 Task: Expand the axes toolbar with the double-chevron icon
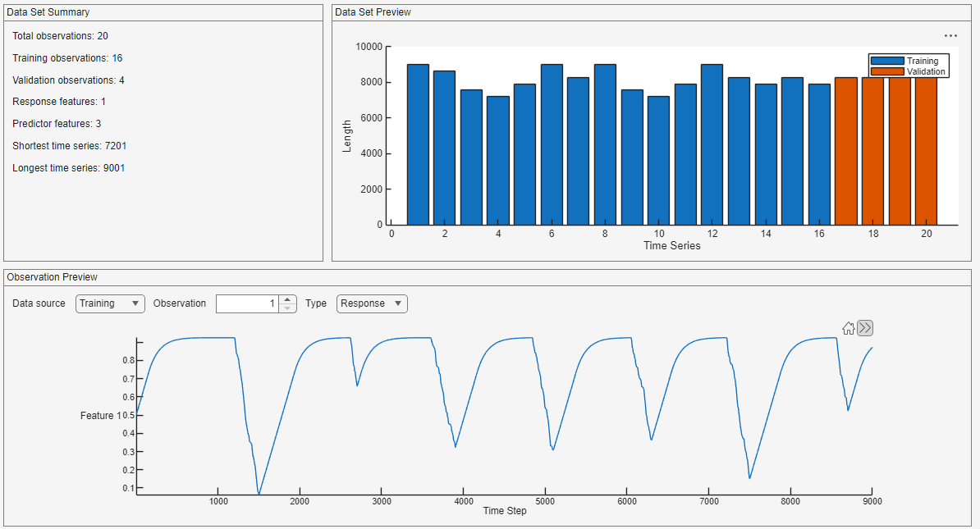pyautogui.click(x=864, y=327)
